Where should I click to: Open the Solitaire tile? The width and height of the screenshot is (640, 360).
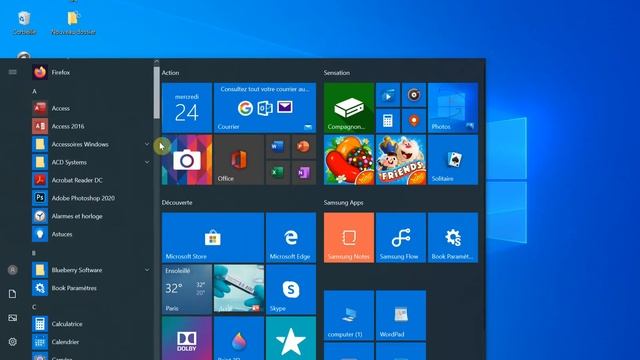(453, 160)
